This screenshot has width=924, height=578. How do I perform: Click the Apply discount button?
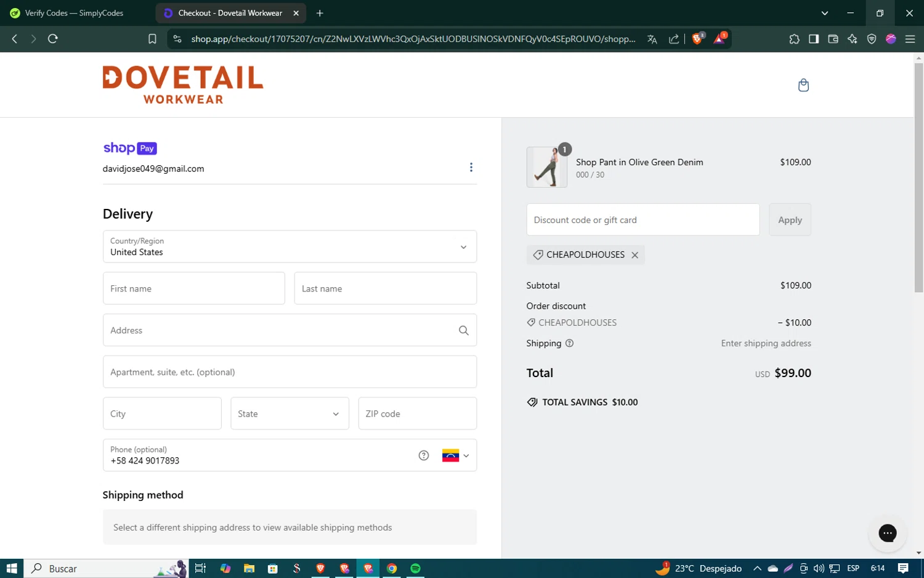(x=790, y=219)
